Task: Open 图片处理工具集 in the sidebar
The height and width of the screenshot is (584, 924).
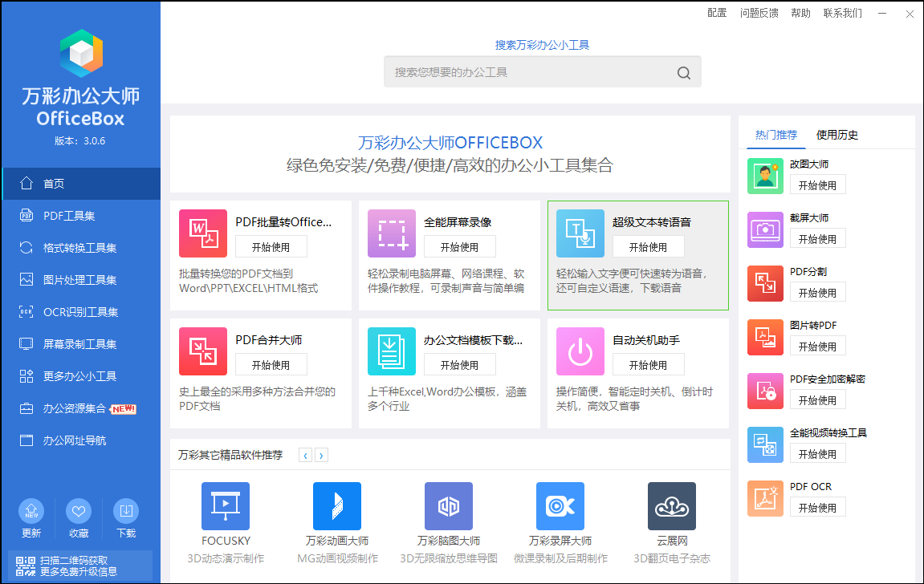Action: coord(81,280)
